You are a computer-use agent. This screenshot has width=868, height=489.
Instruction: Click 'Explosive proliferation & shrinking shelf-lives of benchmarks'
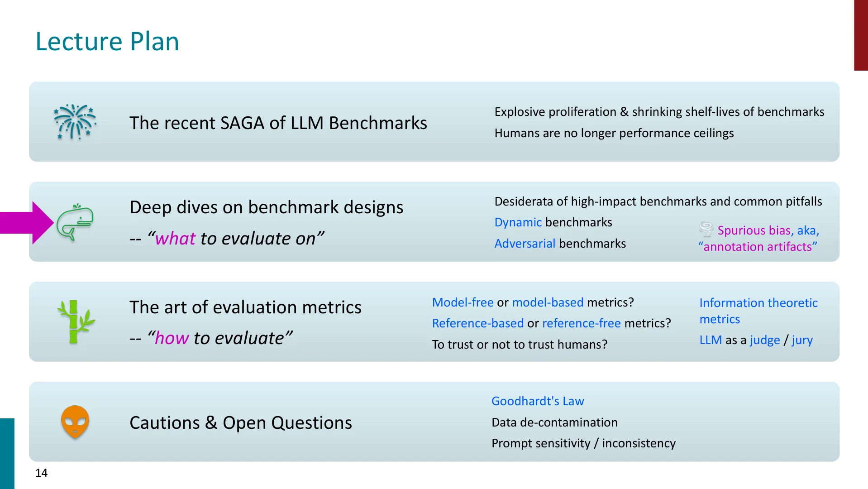[x=659, y=112]
